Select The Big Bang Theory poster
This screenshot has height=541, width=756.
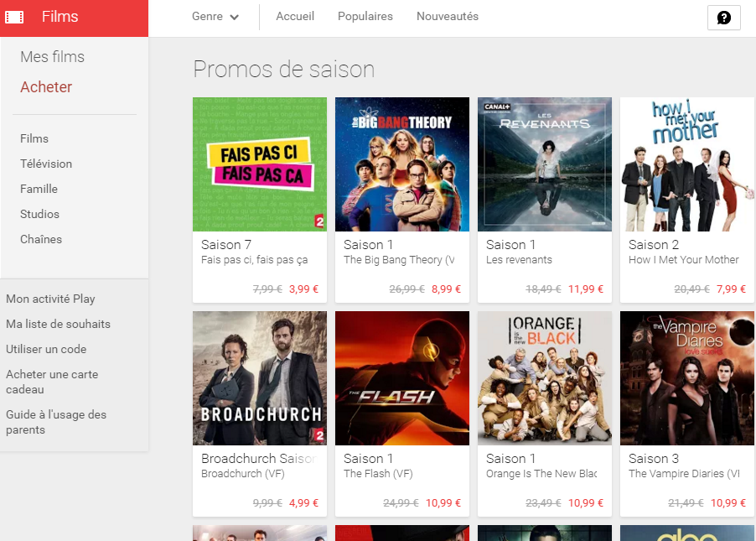pos(402,164)
